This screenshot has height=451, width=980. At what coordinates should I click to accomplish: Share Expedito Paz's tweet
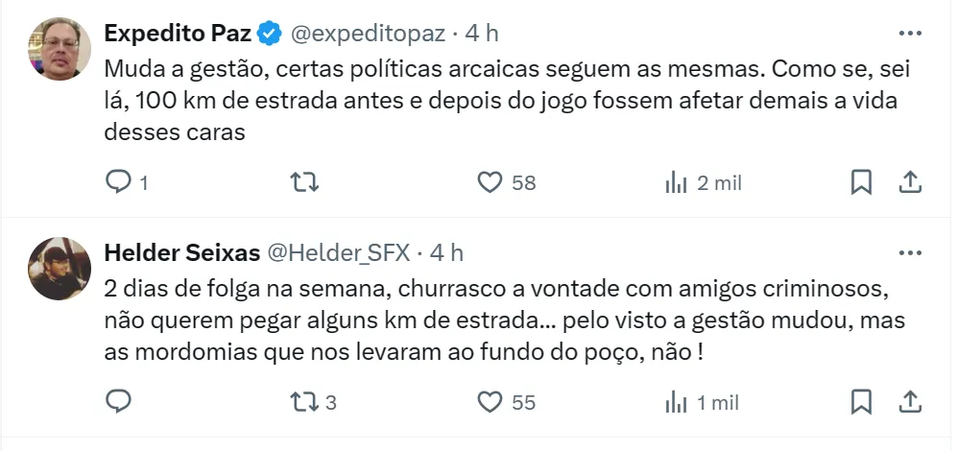pyautogui.click(x=910, y=182)
